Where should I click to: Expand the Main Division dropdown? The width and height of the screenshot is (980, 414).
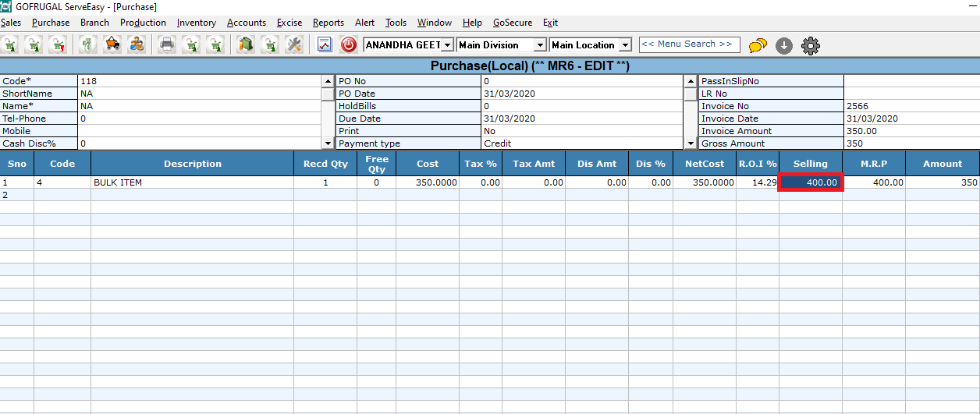pos(540,45)
